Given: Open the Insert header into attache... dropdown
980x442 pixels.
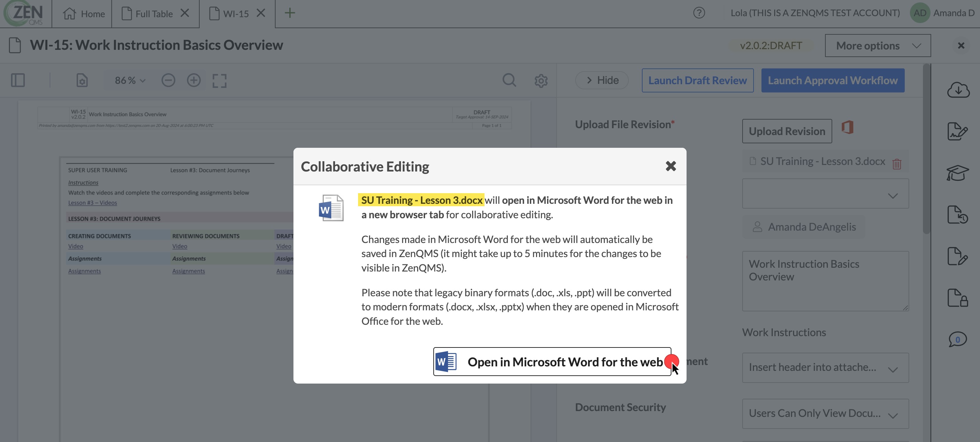Looking at the screenshot, I should point(825,367).
